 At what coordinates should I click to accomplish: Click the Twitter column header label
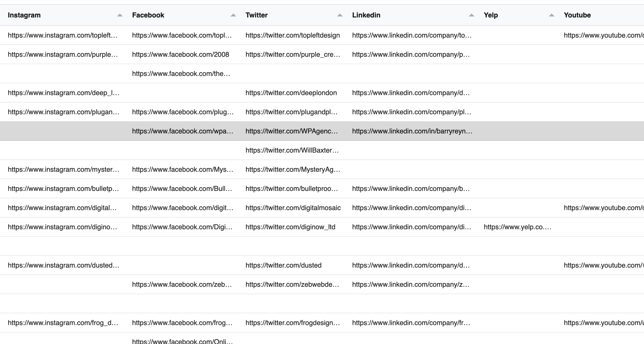point(256,15)
